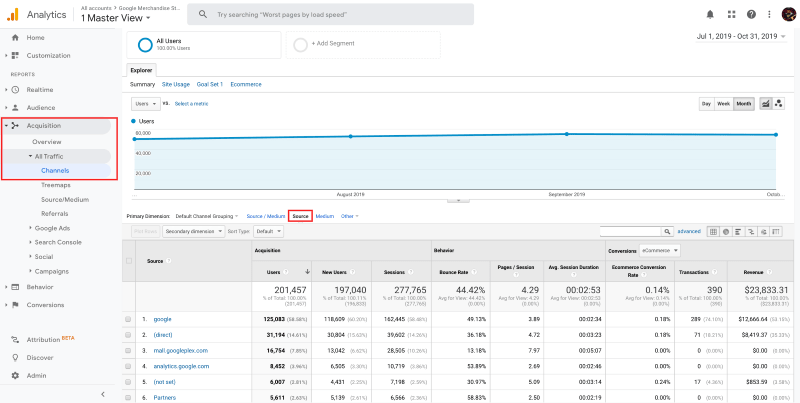Open the date range picker

pos(741,36)
